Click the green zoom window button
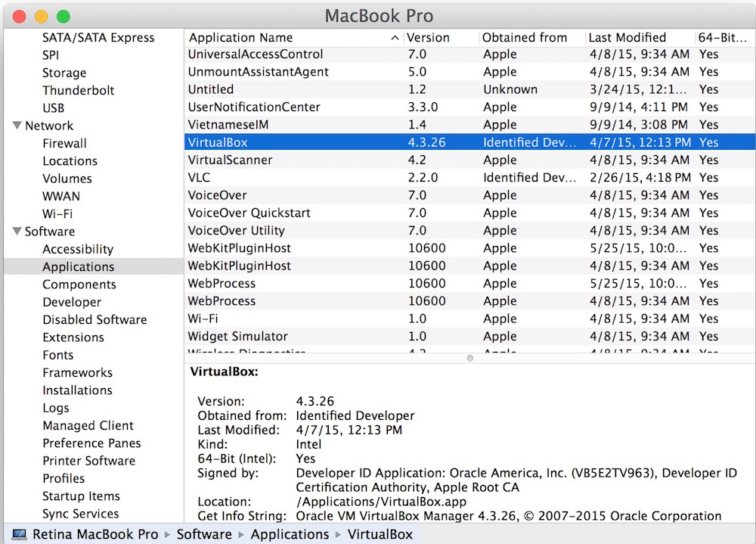Image resolution: width=756 pixels, height=544 pixels. [x=63, y=16]
